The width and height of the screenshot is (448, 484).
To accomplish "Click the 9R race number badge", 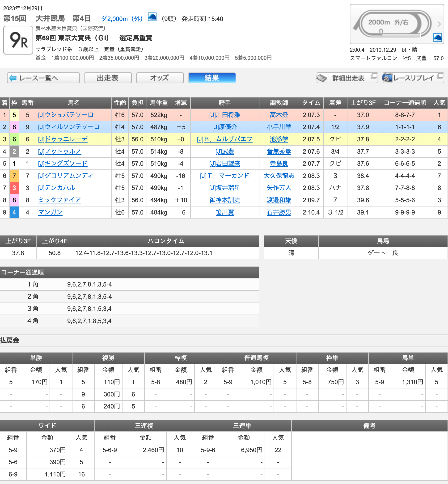I will coord(18,40).
